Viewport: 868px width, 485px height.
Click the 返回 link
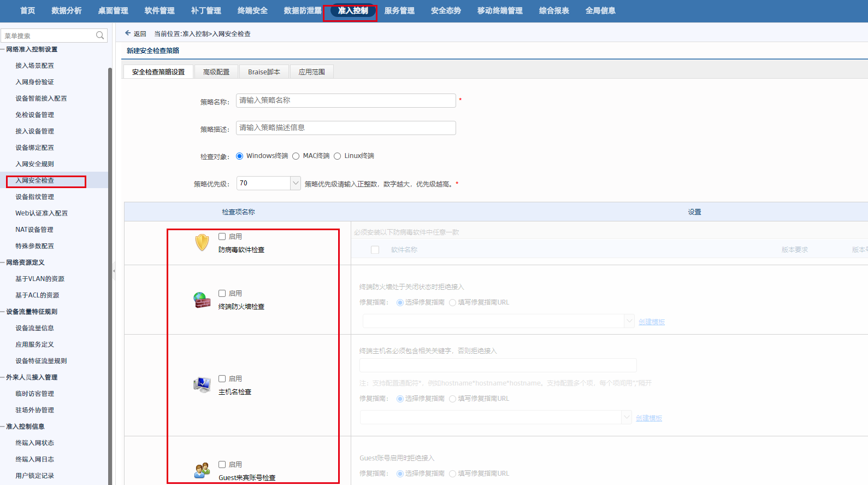(x=140, y=33)
